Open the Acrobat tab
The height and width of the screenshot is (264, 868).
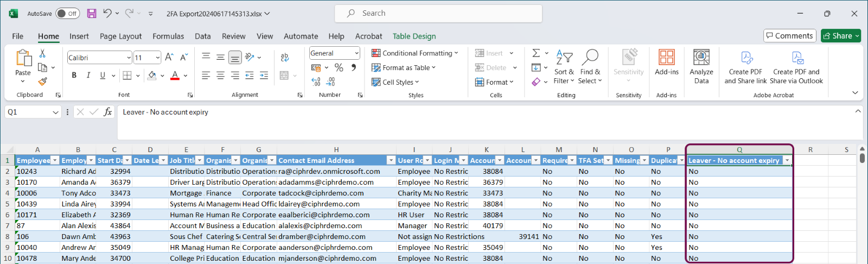pyautogui.click(x=369, y=36)
